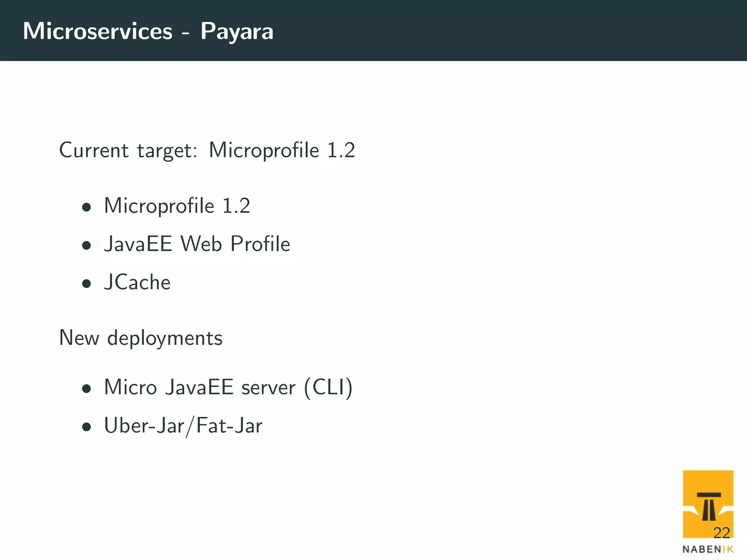747x560 pixels.
Task: Click the 'New deployments' heading text
Action: (141, 338)
